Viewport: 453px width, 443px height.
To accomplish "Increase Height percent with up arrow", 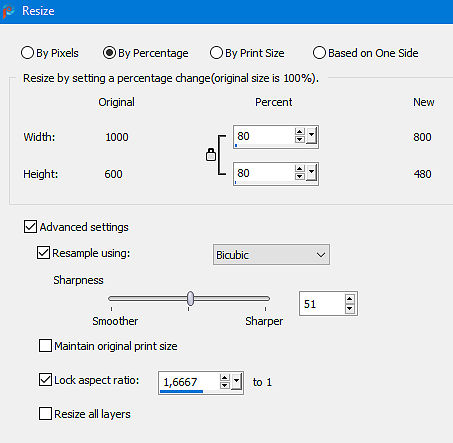I will [300, 169].
